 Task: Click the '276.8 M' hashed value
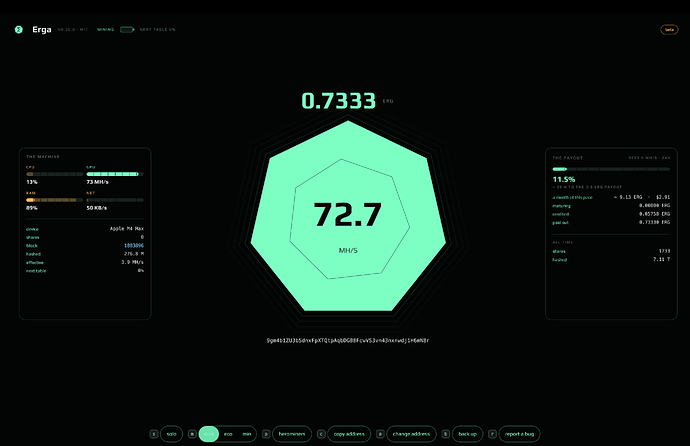pos(134,254)
